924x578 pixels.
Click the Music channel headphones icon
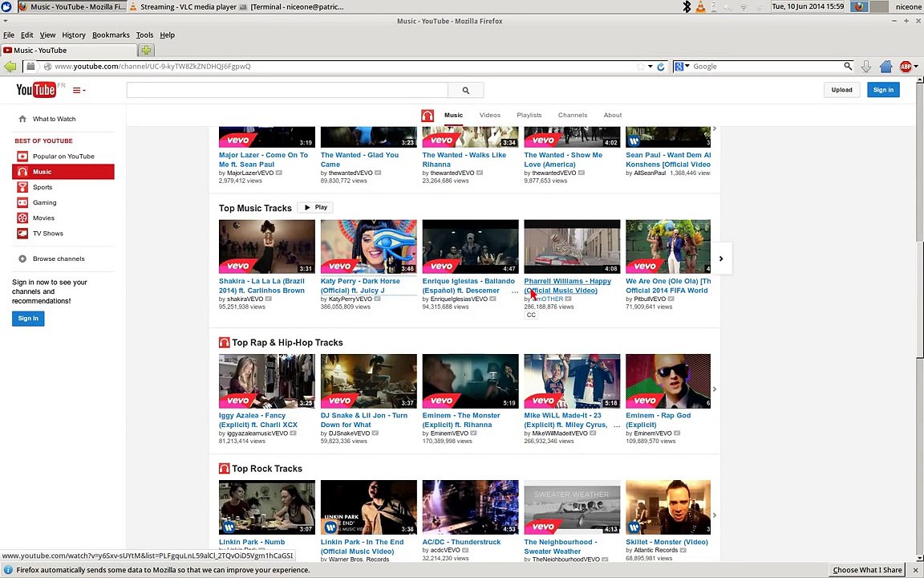pos(428,116)
